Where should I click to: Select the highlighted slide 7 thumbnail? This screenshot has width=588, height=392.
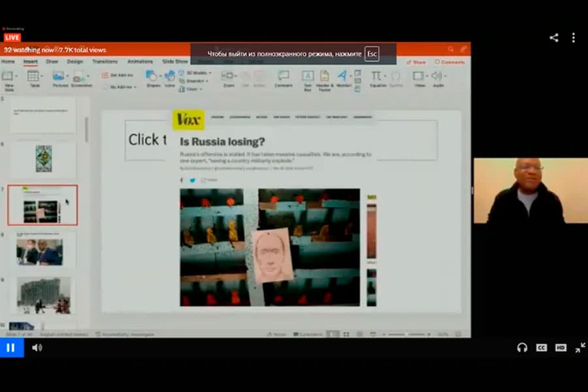pos(42,204)
